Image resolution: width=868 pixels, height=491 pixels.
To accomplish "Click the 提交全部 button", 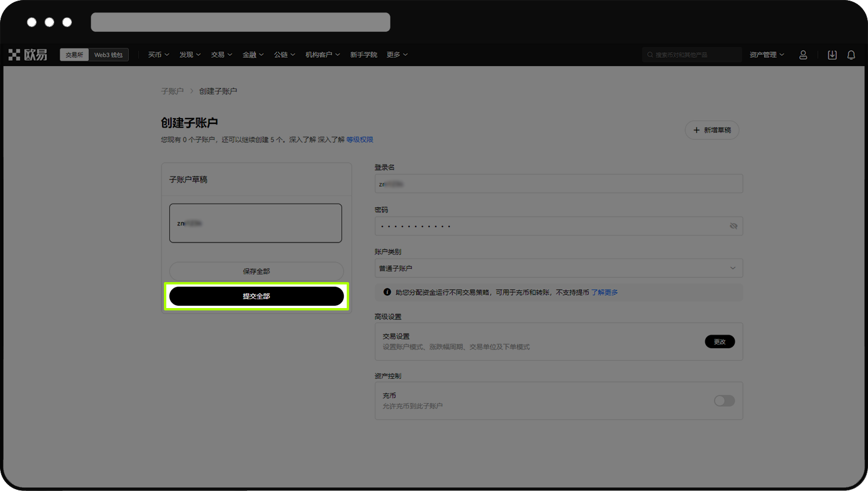I will 257,296.
